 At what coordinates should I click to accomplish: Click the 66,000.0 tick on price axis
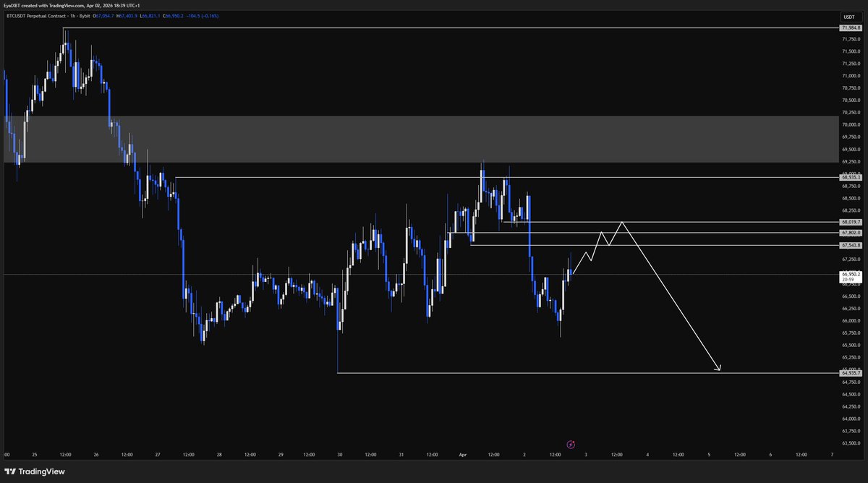point(851,320)
